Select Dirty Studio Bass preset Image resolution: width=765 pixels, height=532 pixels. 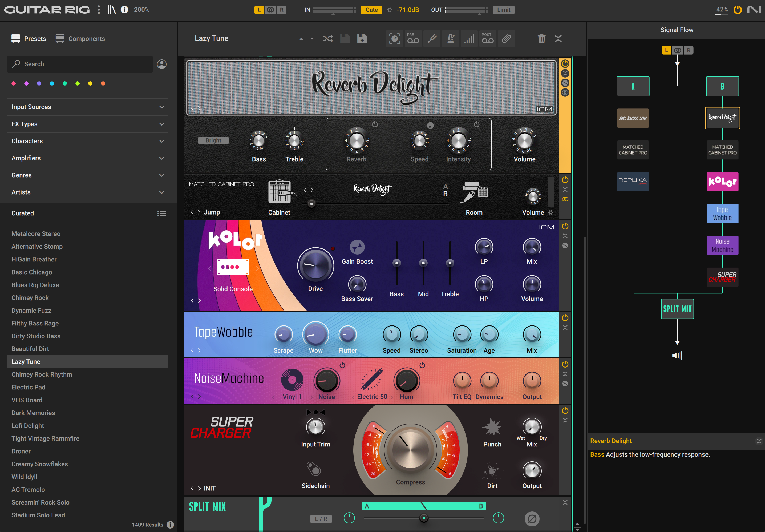click(x=87, y=336)
